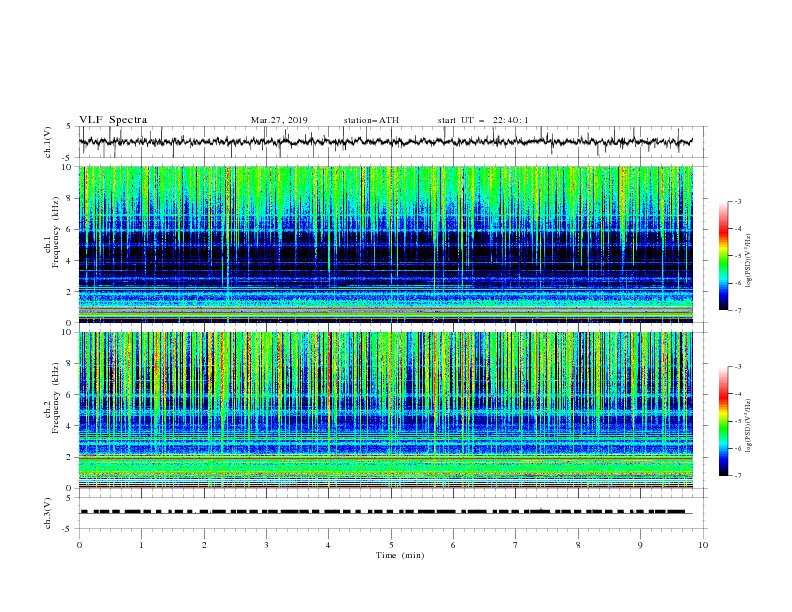This screenshot has height=612, width=792.
Task: Click time axis tick label "1"
Action: [x=141, y=545]
